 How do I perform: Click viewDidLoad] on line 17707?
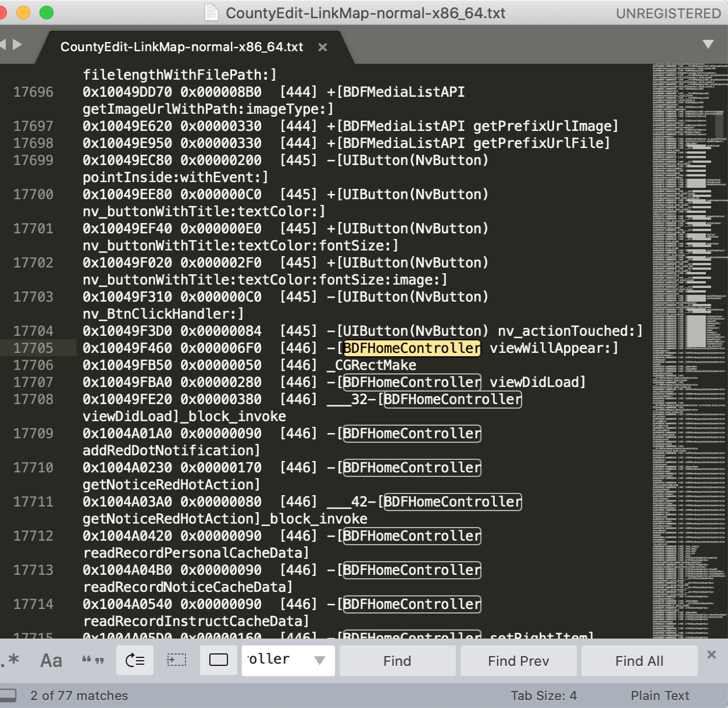point(537,382)
